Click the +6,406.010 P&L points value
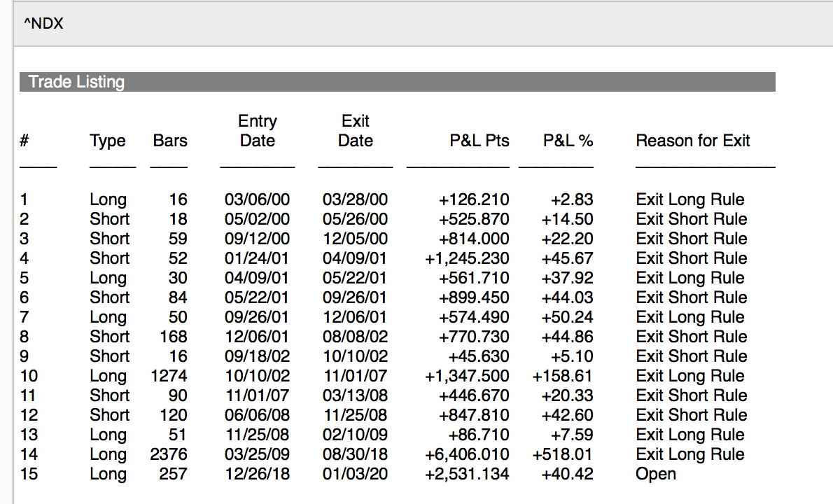 467,454
